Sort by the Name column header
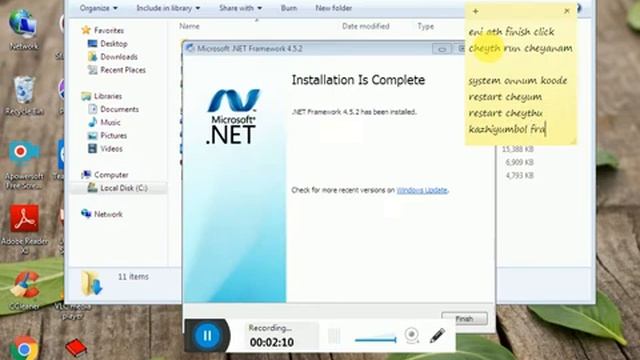The height and width of the screenshot is (360, 640). click(x=189, y=26)
